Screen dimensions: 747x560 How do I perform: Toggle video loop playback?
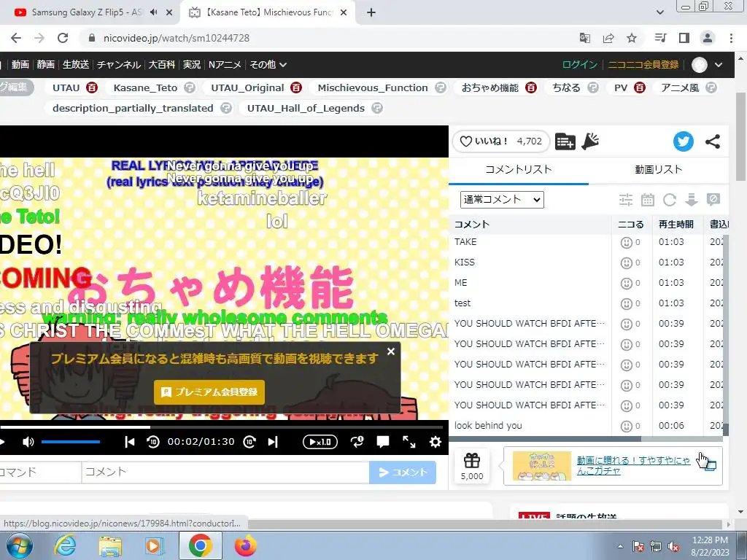point(357,442)
